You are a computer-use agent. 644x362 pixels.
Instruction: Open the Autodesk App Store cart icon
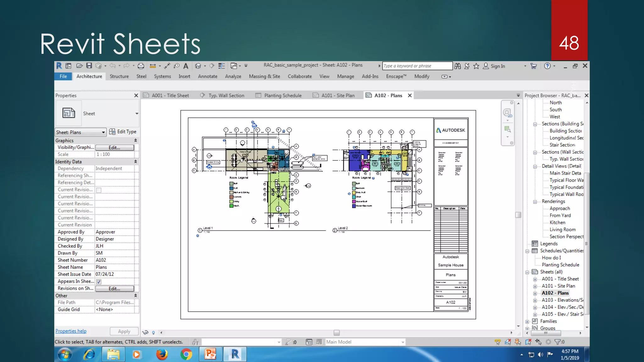[534, 66]
